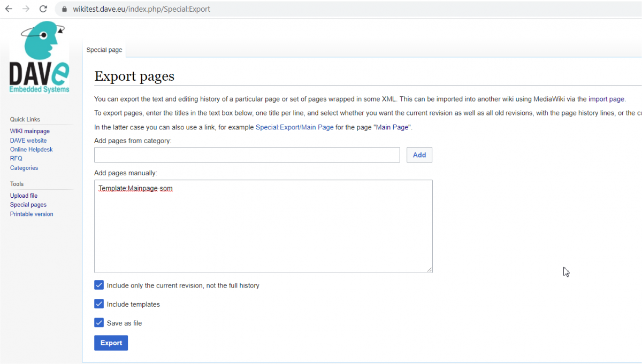
Task: Toggle the Include templates checkbox
Action: (x=99, y=304)
